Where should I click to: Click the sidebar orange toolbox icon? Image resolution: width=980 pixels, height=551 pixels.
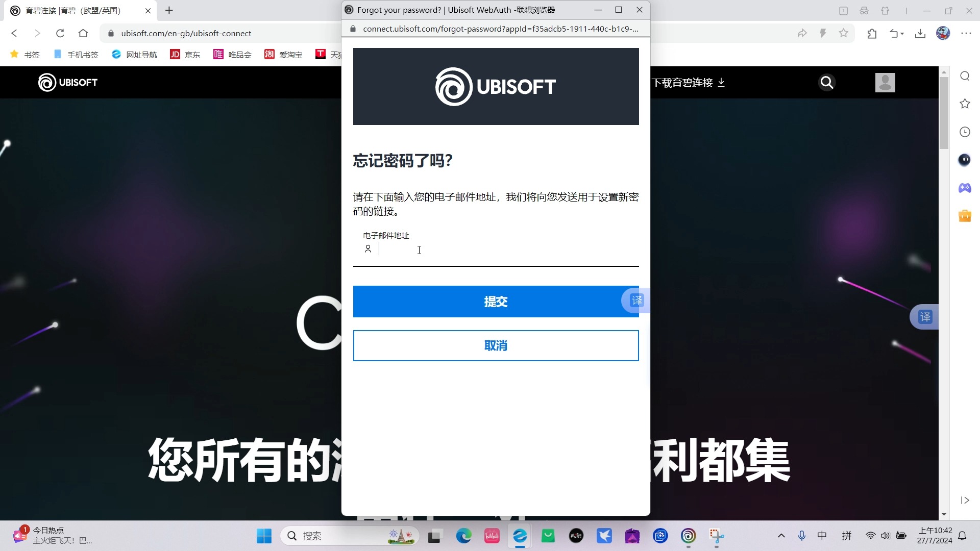point(965,216)
